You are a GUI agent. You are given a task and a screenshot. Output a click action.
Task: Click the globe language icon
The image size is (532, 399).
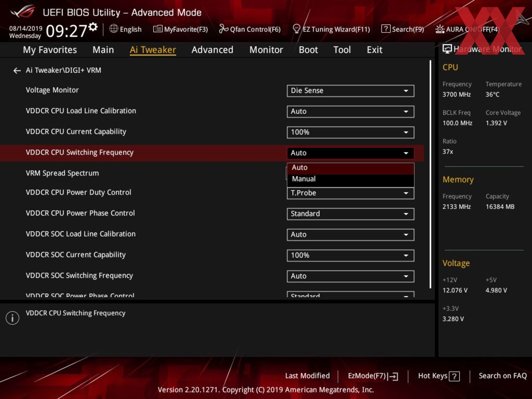point(113,29)
